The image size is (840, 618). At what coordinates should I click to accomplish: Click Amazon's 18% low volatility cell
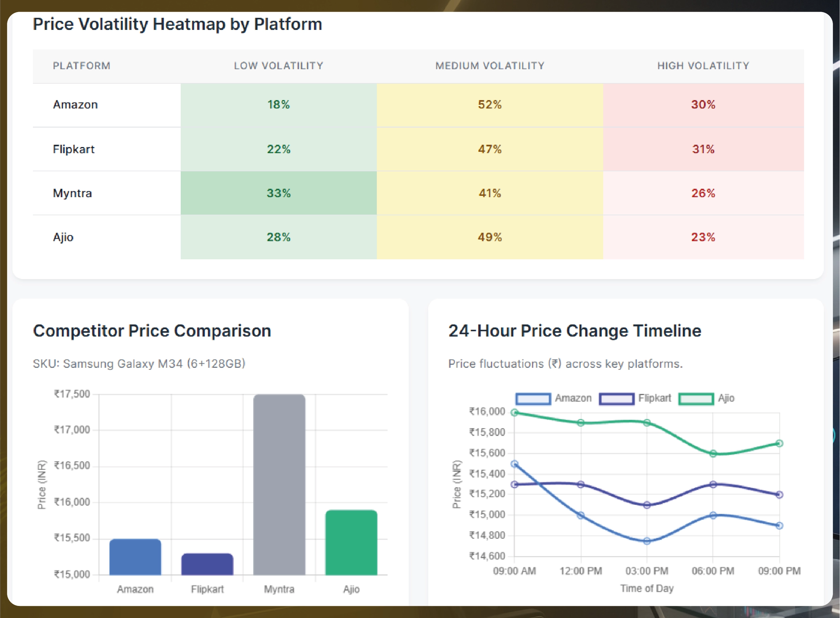[278, 105]
